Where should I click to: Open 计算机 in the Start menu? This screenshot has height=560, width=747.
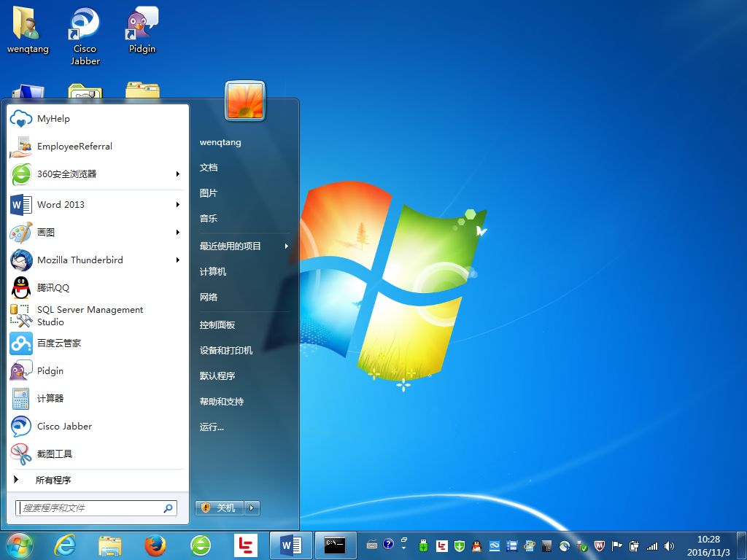[213, 271]
